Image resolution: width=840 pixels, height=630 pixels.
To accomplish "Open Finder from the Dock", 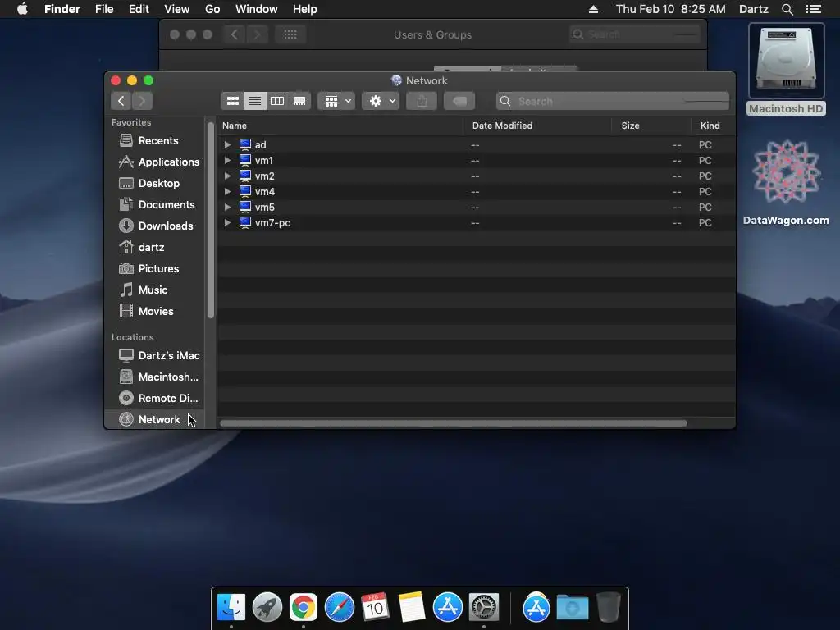I will point(231,608).
